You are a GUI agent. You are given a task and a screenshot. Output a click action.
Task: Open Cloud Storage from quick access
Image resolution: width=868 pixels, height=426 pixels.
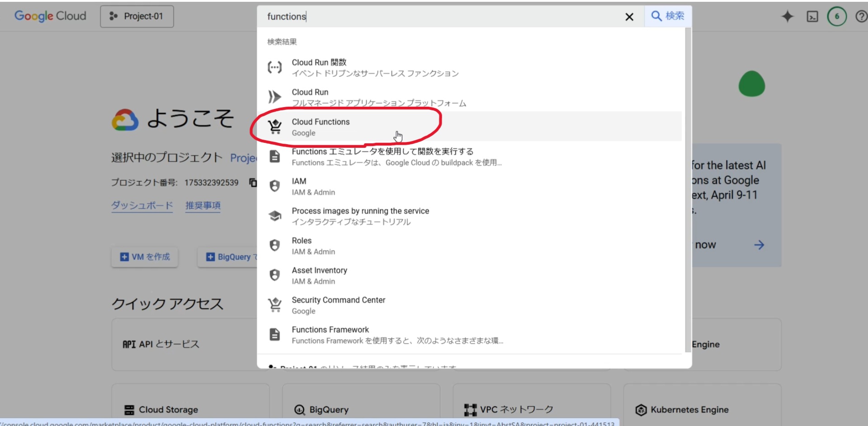click(x=168, y=409)
